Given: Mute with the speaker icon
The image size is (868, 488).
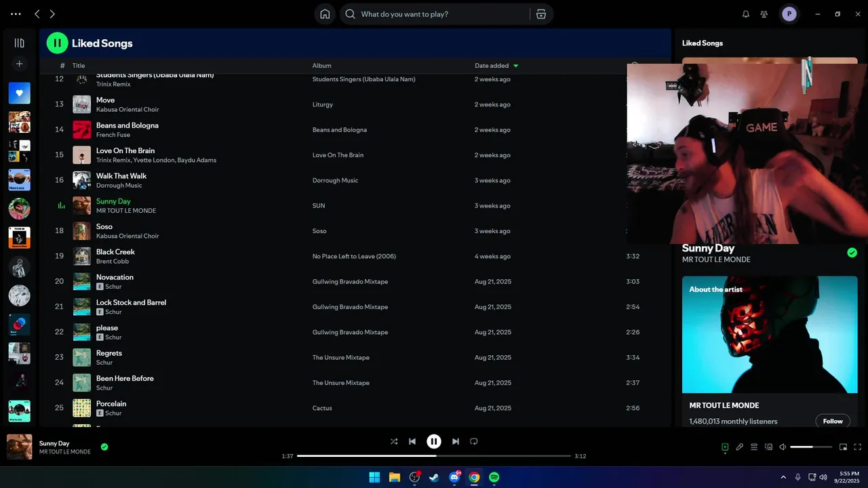Looking at the screenshot, I should pos(783,447).
